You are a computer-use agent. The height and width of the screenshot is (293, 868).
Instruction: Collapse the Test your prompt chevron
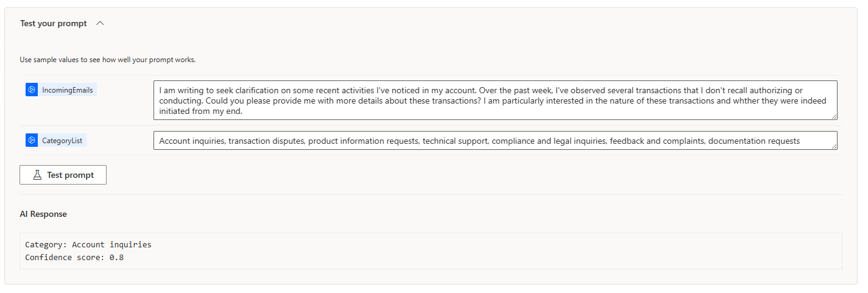[x=101, y=23]
